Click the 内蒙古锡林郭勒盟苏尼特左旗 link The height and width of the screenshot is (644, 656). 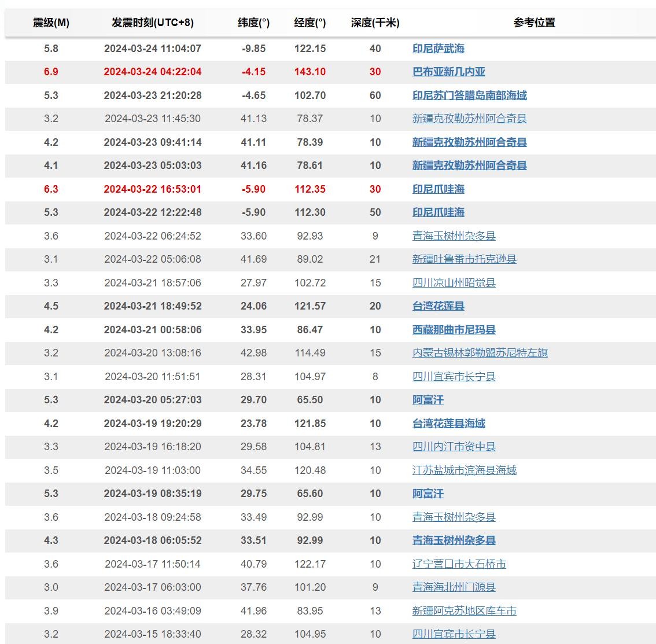(x=480, y=353)
